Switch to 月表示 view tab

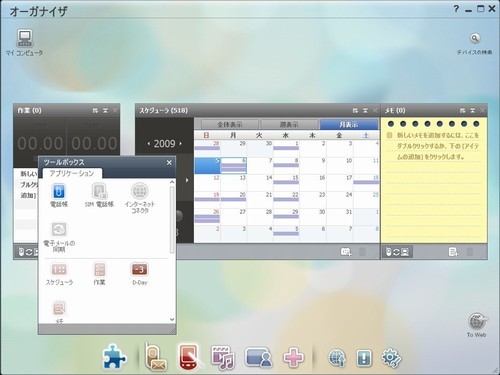coord(349,125)
